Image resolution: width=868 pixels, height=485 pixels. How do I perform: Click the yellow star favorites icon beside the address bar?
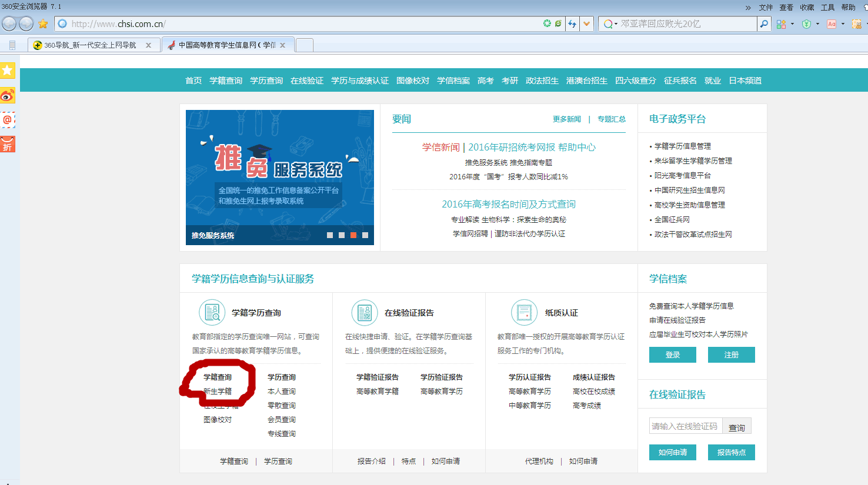tap(43, 24)
